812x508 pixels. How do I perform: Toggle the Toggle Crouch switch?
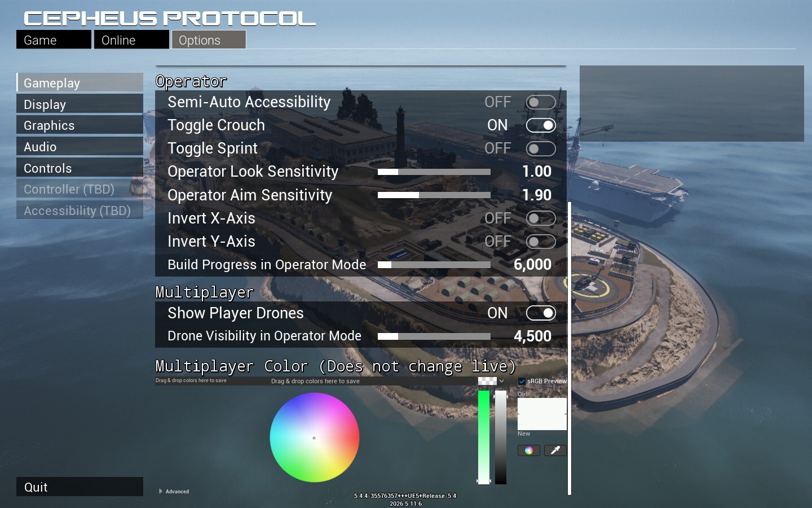[541, 125]
